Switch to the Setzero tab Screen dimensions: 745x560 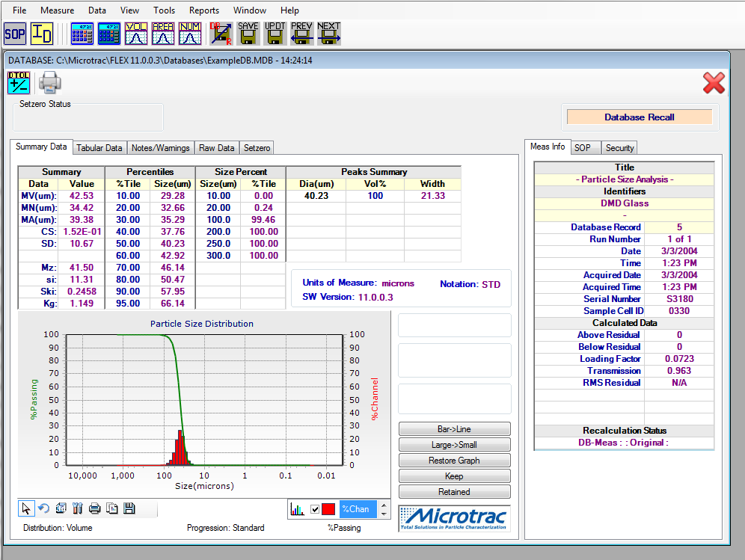[x=257, y=148]
